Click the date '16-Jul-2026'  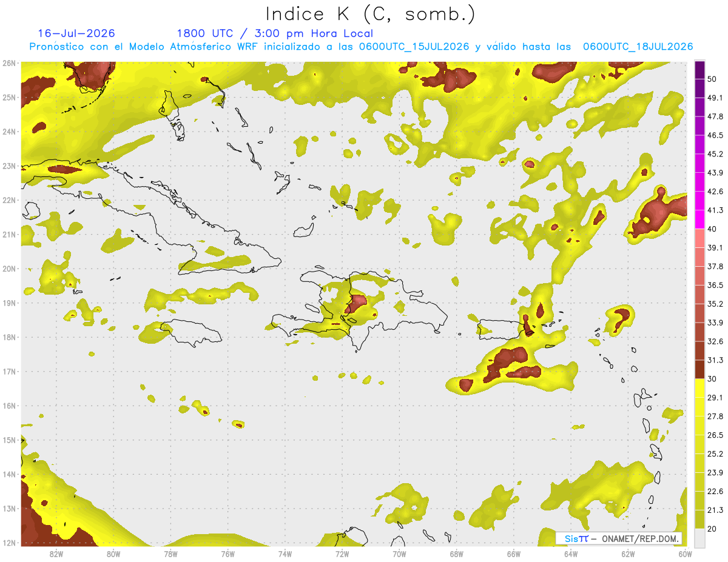point(76,33)
